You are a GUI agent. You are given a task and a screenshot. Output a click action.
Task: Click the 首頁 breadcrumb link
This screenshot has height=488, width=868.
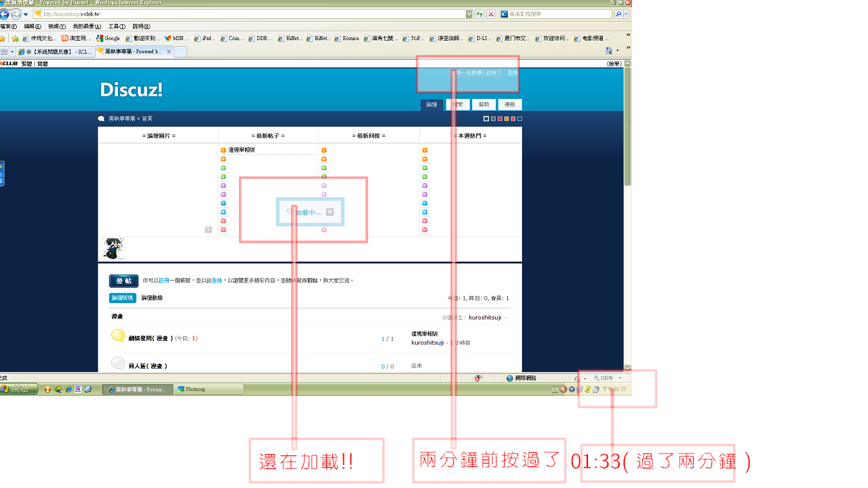147,119
